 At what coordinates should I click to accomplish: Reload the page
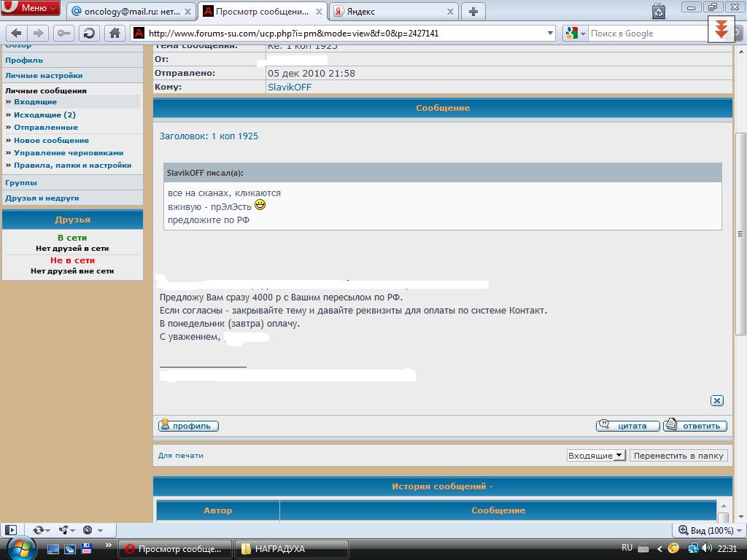89,34
